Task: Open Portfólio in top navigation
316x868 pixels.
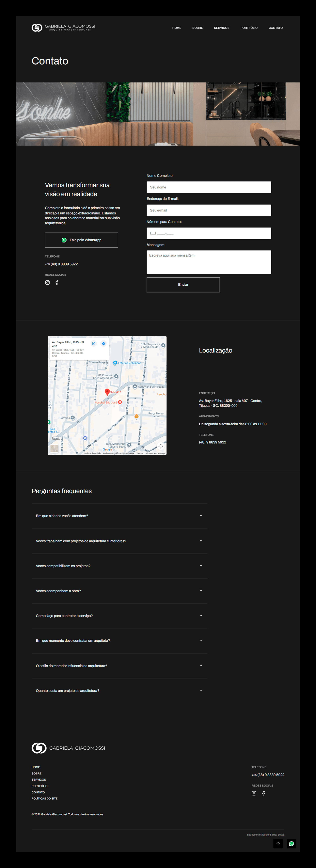Action: pos(249,28)
